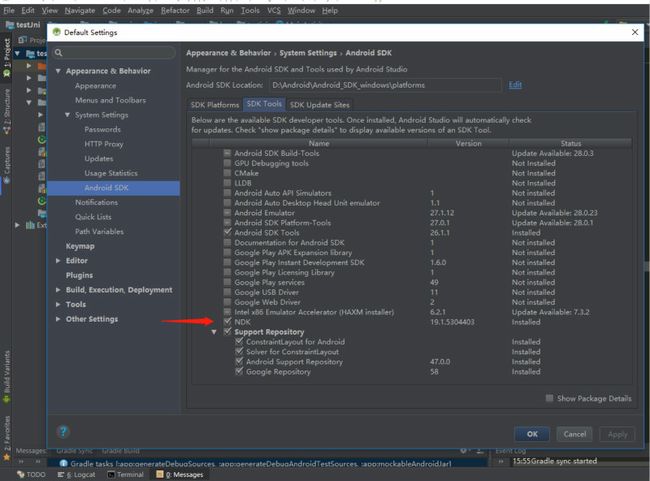Switch to the SDK Platforms tab
The height and width of the screenshot is (481, 650).
click(215, 104)
